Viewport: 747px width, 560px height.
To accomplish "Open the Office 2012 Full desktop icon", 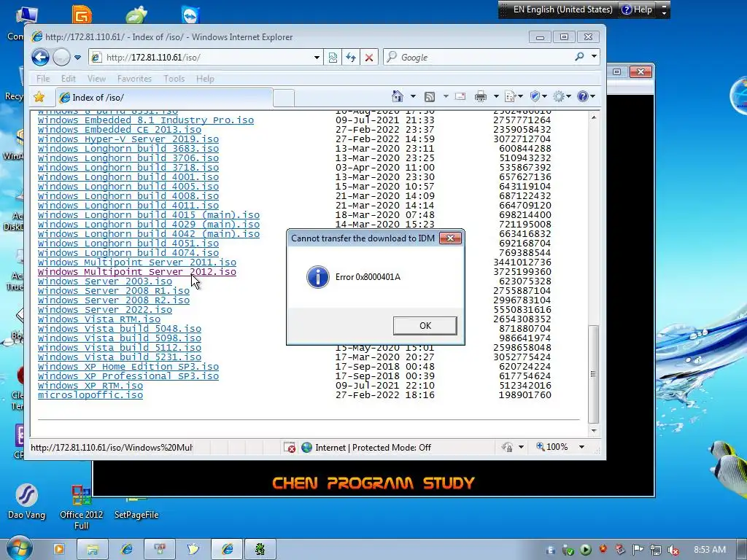I will (82, 507).
